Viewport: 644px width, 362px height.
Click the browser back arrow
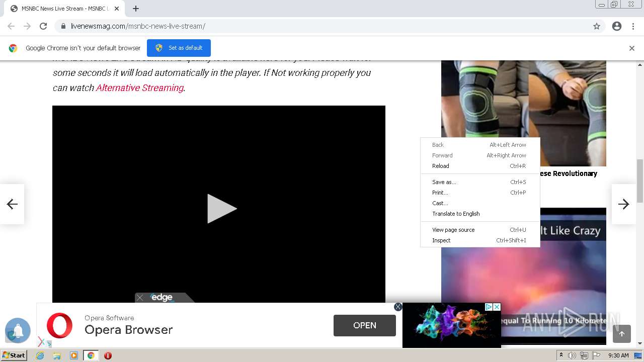tap(11, 26)
